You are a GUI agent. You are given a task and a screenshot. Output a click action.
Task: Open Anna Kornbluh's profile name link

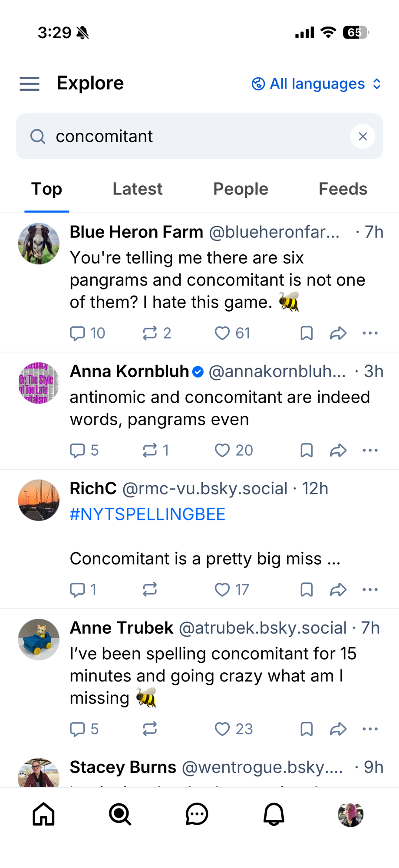129,372
